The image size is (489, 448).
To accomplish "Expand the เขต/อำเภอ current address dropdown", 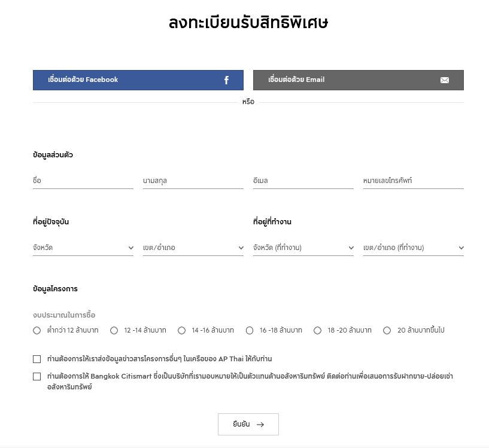I will point(193,248).
